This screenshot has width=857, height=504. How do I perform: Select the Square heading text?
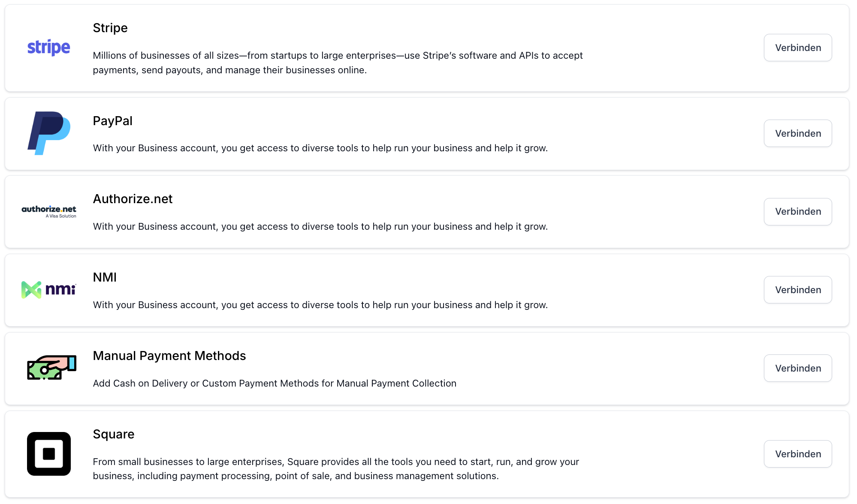[114, 434]
